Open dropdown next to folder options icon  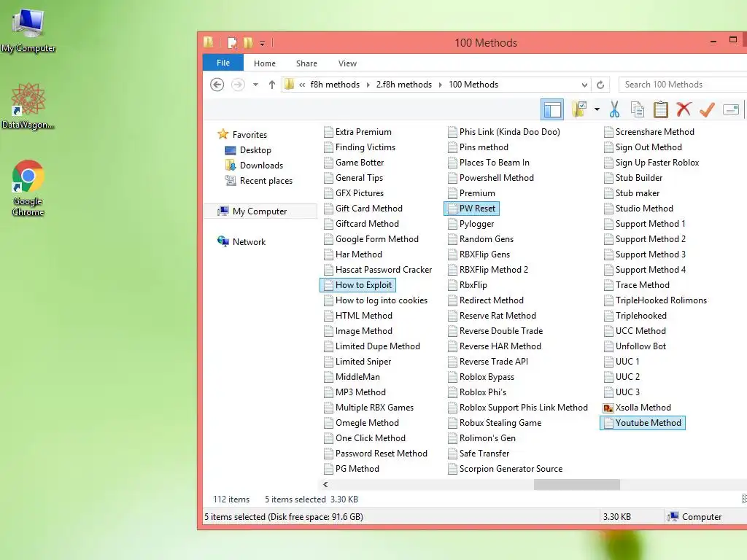(x=597, y=109)
